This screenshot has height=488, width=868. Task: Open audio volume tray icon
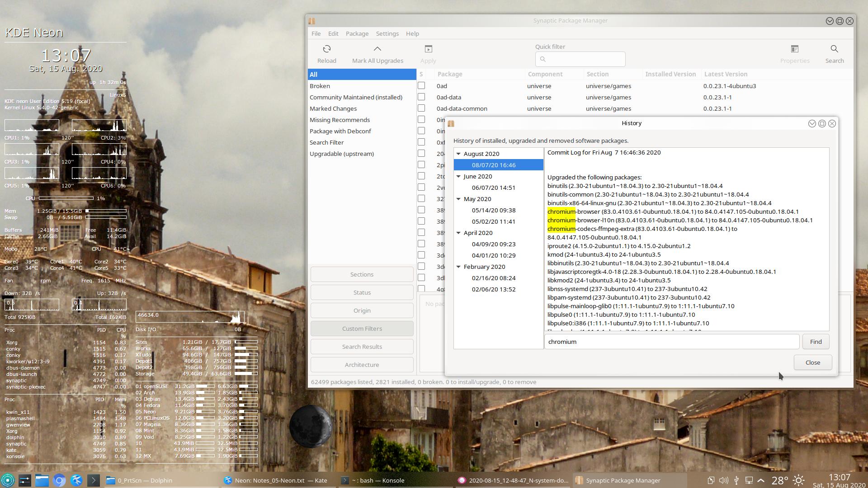pyautogui.click(x=723, y=480)
